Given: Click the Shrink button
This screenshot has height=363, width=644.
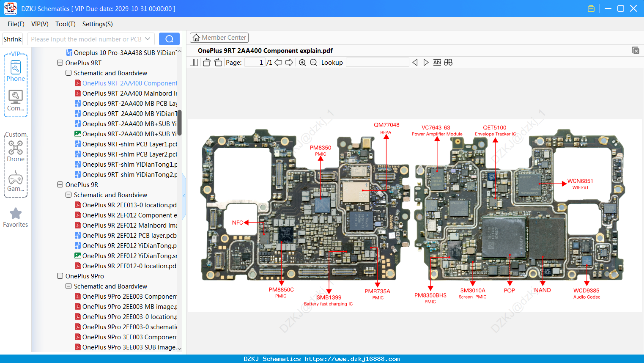Looking at the screenshot, I should click(13, 39).
